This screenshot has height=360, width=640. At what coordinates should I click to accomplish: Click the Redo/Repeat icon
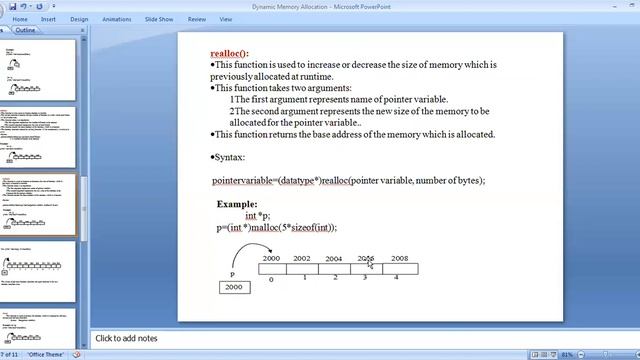point(39,7)
